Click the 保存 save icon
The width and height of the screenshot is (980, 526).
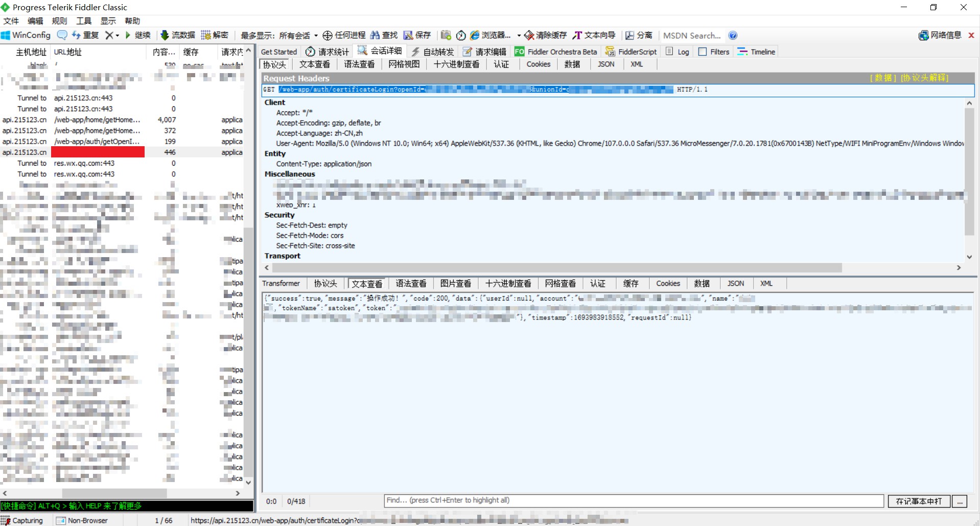(x=417, y=35)
